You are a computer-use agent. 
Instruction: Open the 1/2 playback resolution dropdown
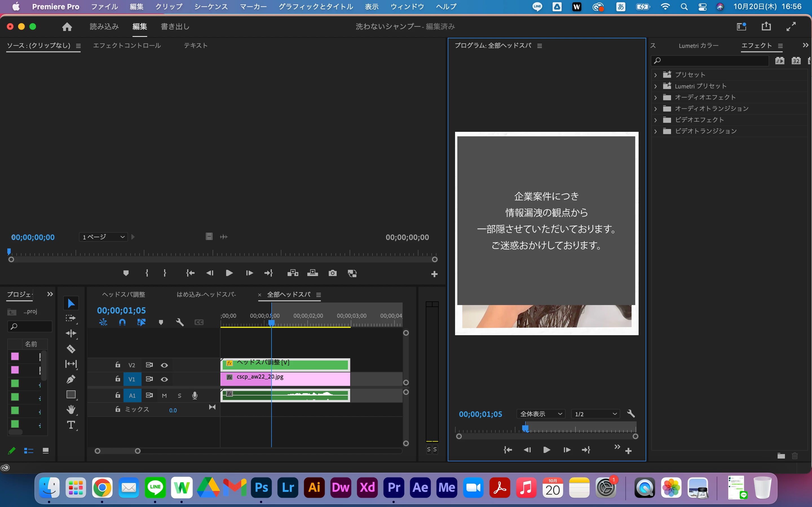[595, 414]
